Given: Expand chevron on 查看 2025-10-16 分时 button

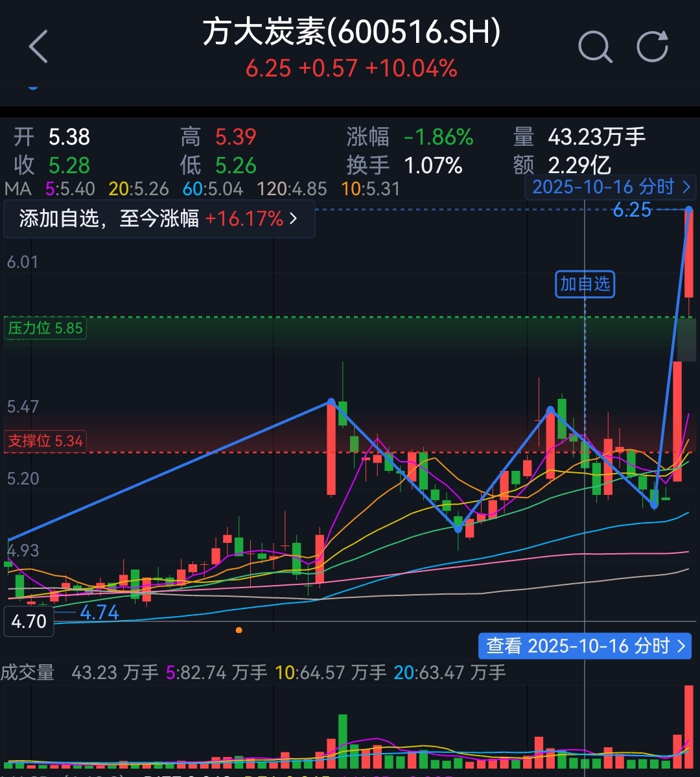Looking at the screenshot, I should pyautogui.click(x=681, y=646).
